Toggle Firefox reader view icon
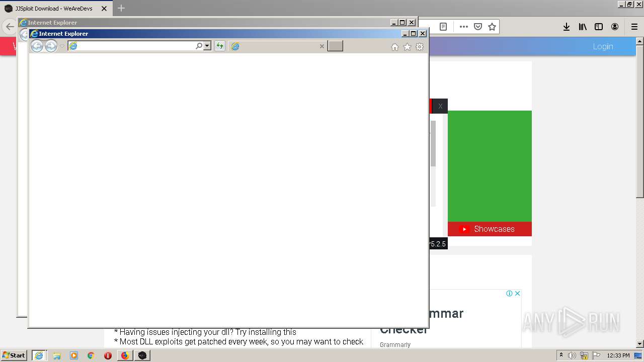Screen dimensions: 644x362 click(443, 27)
